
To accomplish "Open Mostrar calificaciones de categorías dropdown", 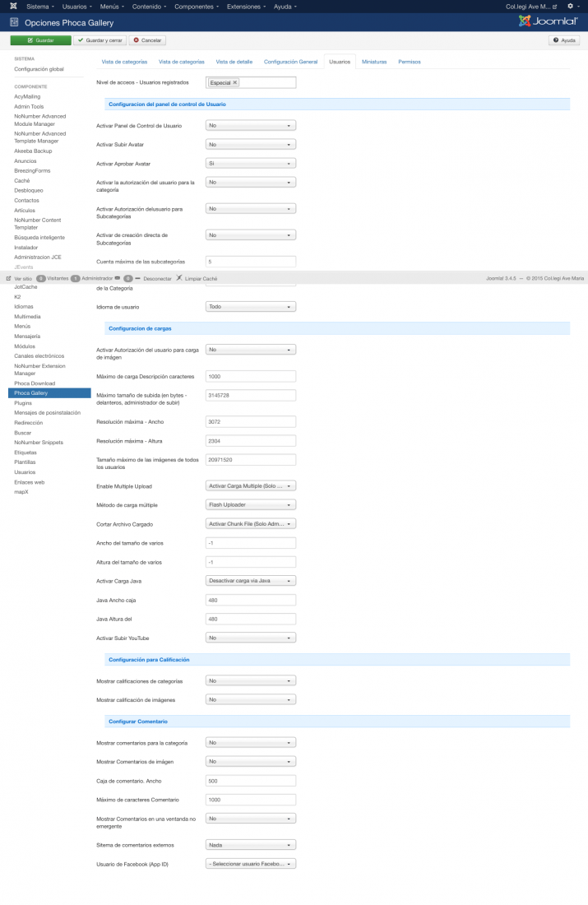I will pyautogui.click(x=251, y=680).
